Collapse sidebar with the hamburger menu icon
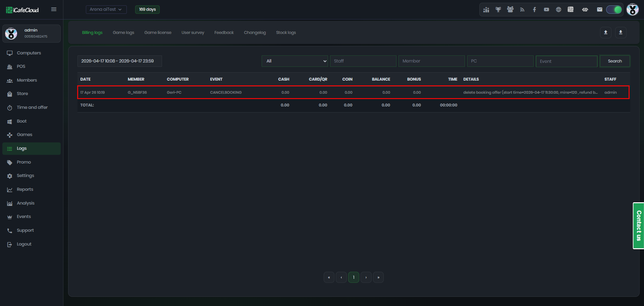 [x=54, y=9]
